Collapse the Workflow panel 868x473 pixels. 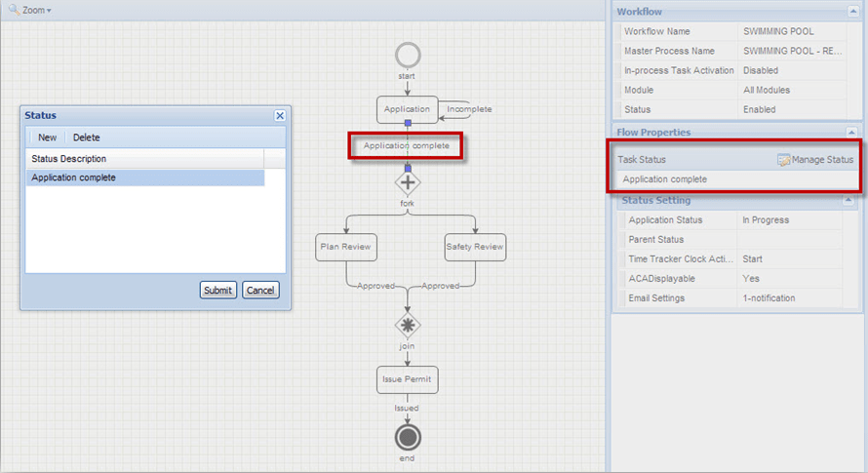pyautogui.click(x=850, y=12)
